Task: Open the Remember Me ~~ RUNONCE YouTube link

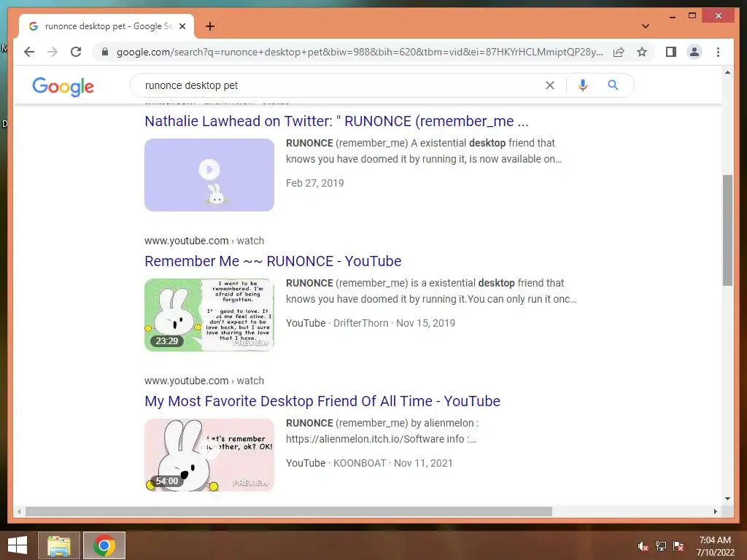Action: pyautogui.click(x=273, y=261)
